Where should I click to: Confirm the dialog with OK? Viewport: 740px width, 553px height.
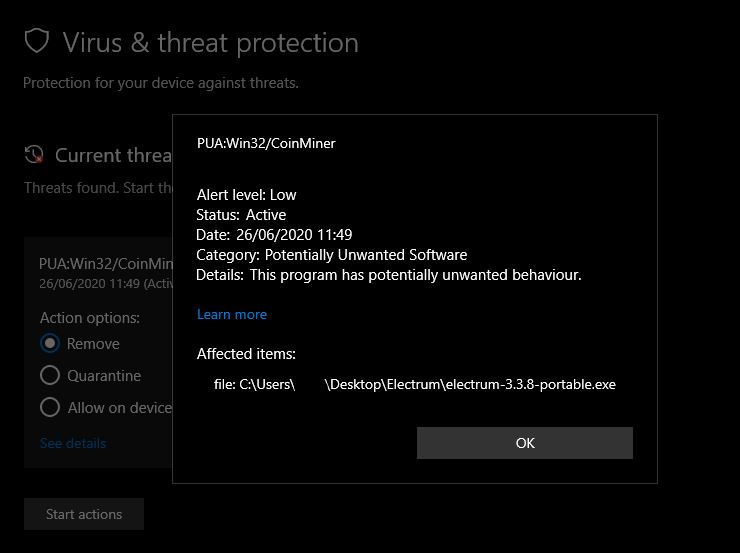click(x=525, y=443)
